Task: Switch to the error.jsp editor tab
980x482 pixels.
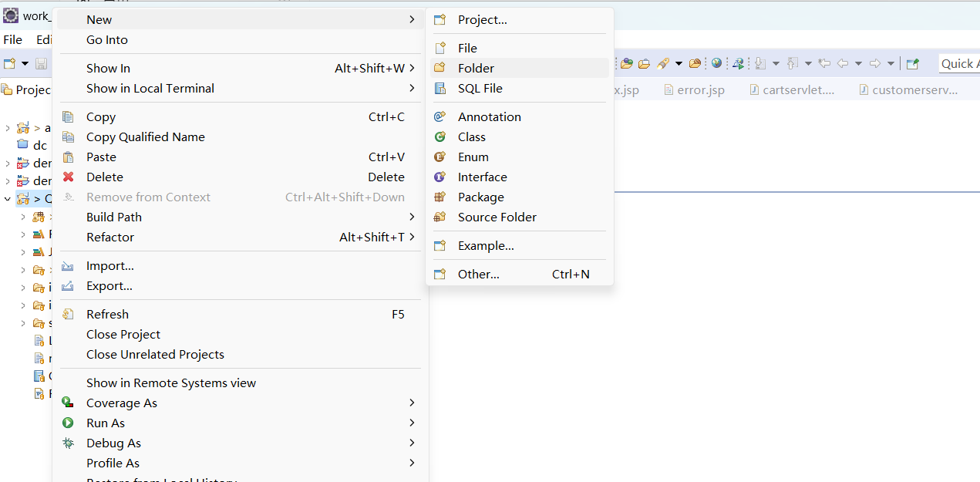Action: [694, 89]
